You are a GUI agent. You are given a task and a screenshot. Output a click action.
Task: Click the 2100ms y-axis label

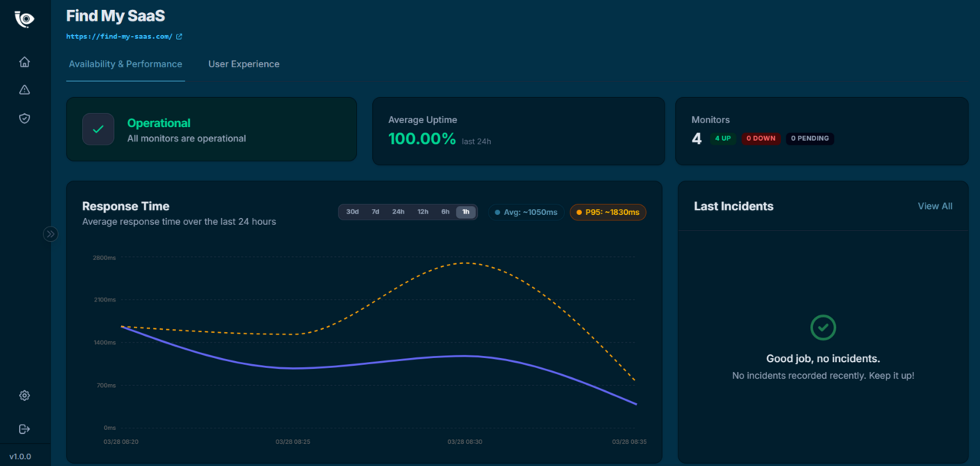104,299
